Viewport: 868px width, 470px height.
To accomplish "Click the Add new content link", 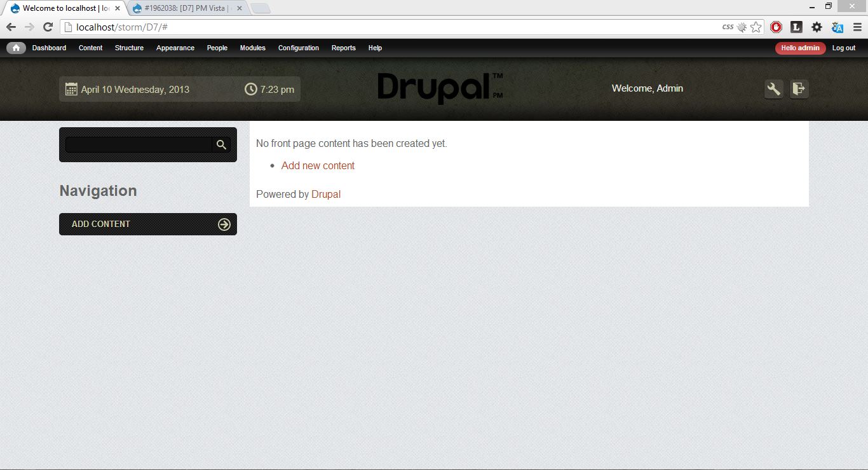I will 318,165.
